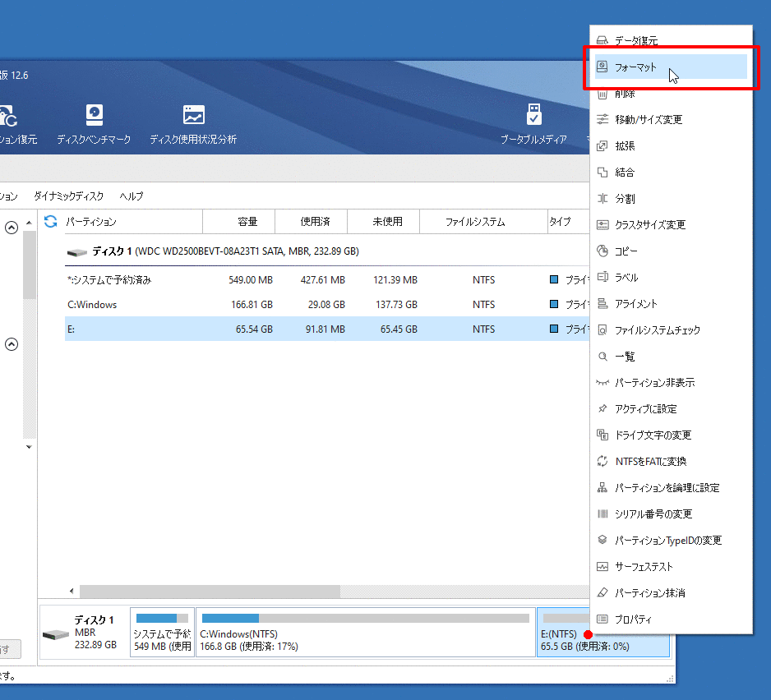Sort by the Capacity (容量) column header
Viewport: 771px width, 700px height.
click(247, 222)
